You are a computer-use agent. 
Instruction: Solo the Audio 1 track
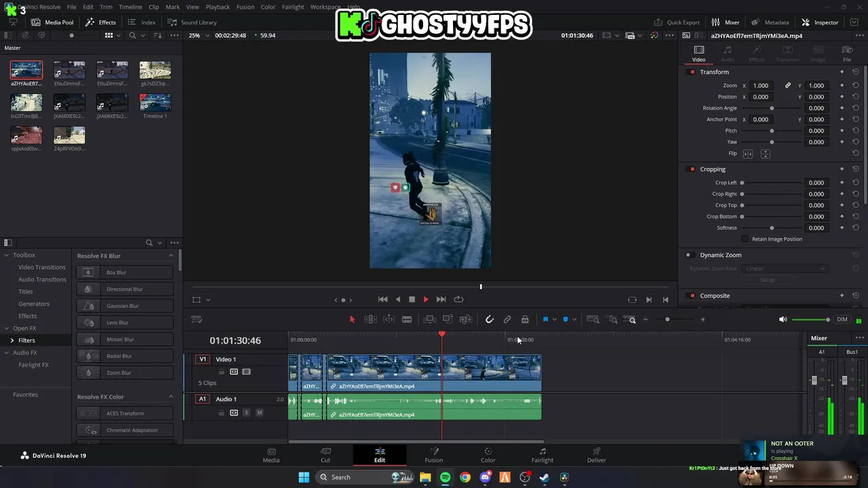coord(246,413)
